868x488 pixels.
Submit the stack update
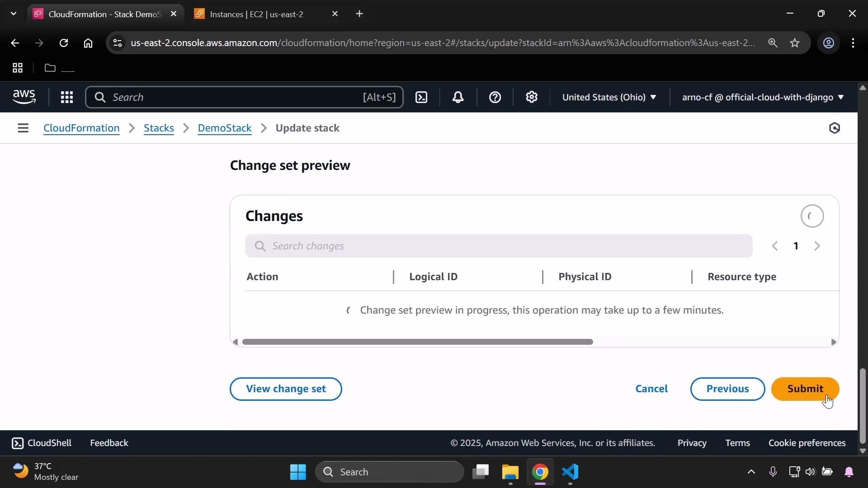pos(805,389)
